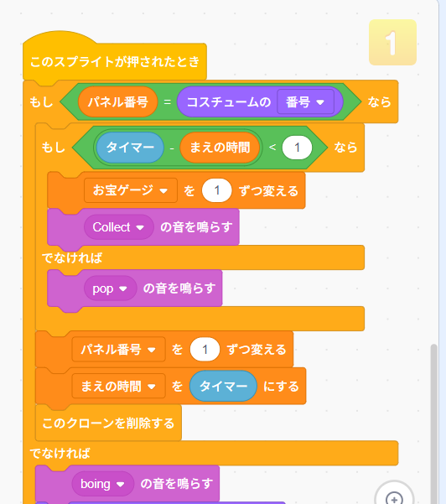Open the boing sound dropdown
Image resolution: width=446 pixels, height=504 pixels.
tap(103, 484)
